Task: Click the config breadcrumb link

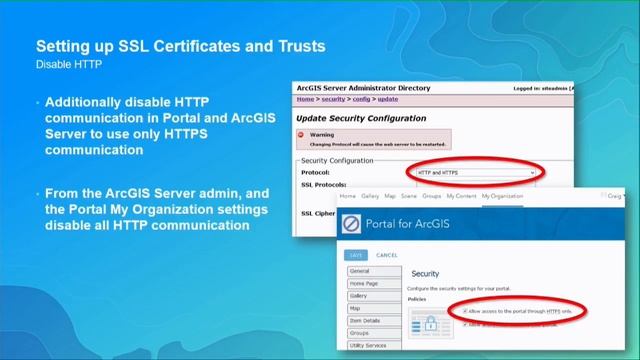Action: tap(361, 99)
